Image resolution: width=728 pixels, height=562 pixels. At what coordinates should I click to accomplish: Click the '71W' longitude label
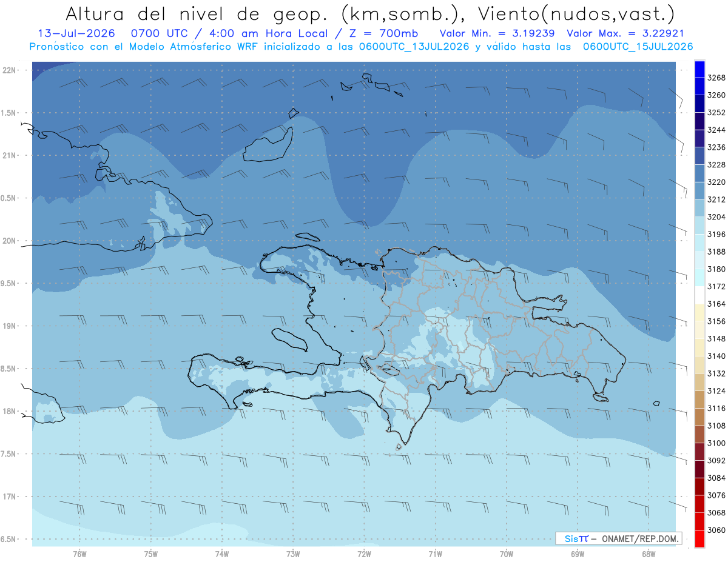tap(435, 554)
